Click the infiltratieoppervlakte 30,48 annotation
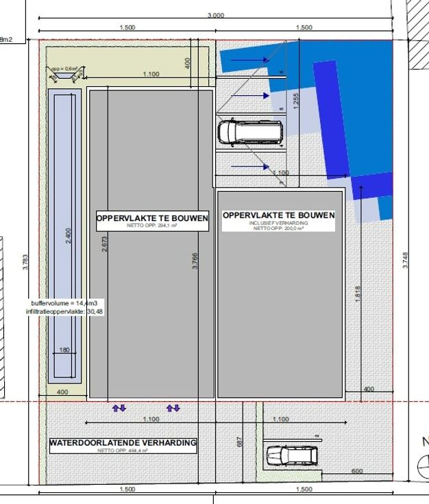The image size is (429, 504). coord(66,311)
